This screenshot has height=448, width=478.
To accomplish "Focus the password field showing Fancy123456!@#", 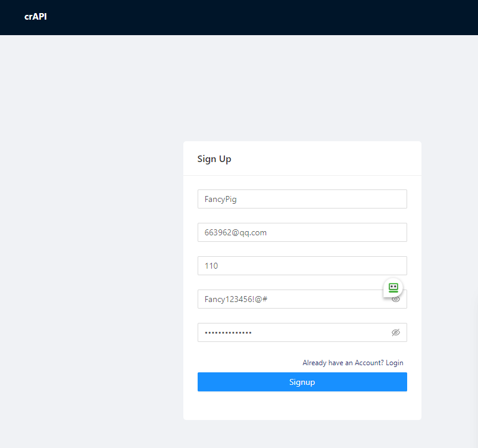I will tap(292, 299).
